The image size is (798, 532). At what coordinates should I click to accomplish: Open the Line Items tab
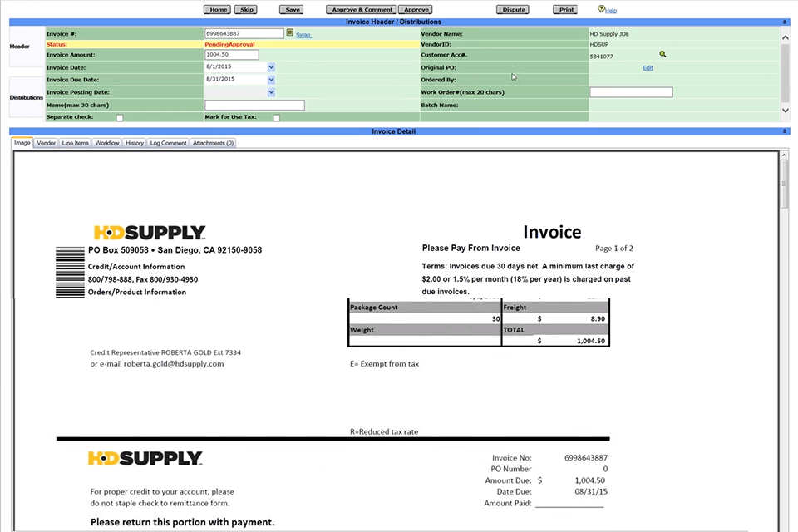pos(76,143)
